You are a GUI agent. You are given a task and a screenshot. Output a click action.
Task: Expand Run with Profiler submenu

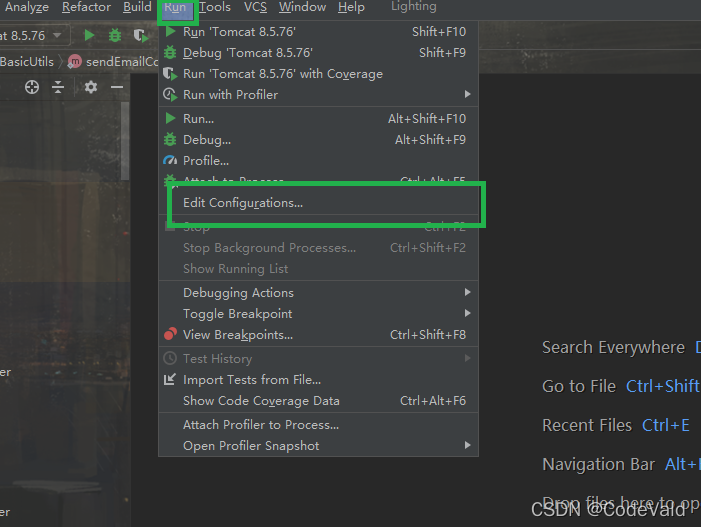click(x=318, y=95)
